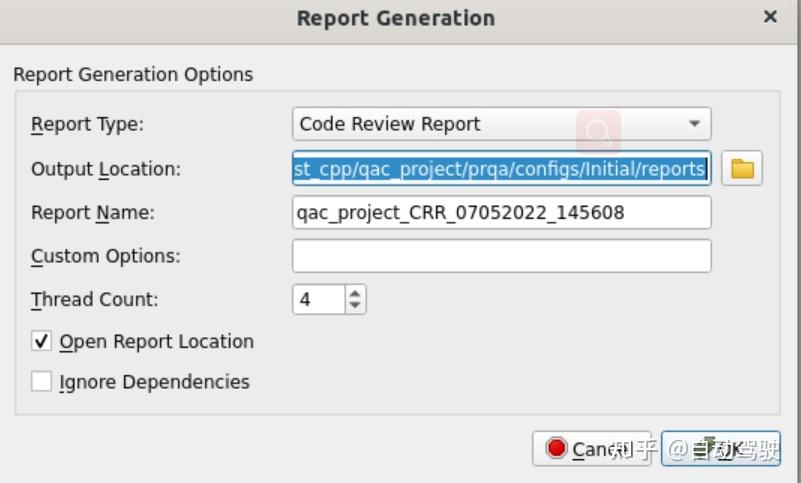Image resolution: width=801 pixels, height=483 pixels.
Task: Click the empty Custom Options field
Action: coord(500,256)
